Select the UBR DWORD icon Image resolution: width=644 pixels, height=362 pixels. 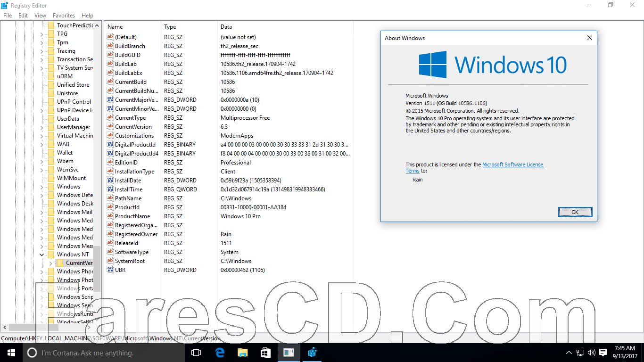point(110,270)
